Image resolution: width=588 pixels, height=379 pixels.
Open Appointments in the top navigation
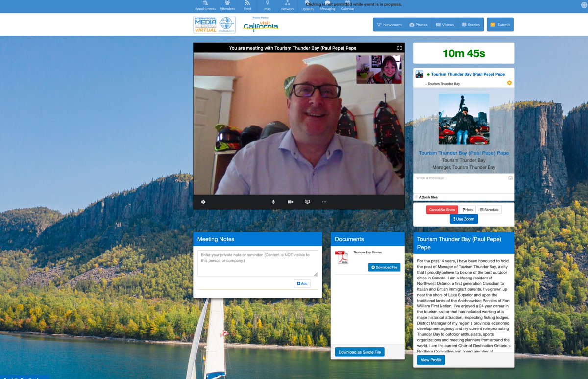click(205, 6)
